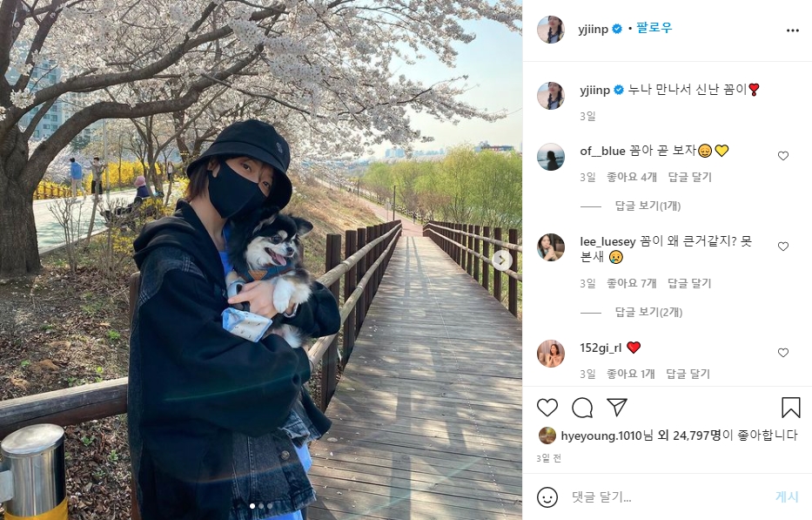This screenshot has height=520, width=812.
Task: Open the three-dot more options menu
Action: click(x=792, y=30)
